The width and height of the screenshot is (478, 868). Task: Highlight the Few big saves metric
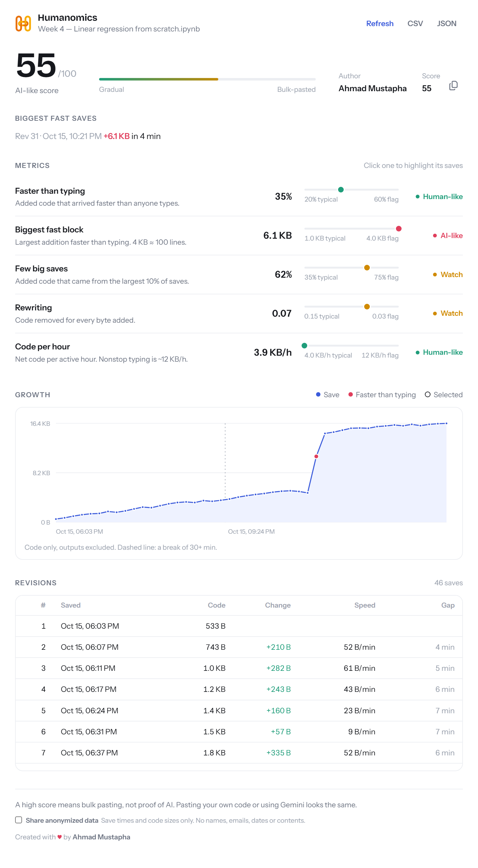pos(239,275)
